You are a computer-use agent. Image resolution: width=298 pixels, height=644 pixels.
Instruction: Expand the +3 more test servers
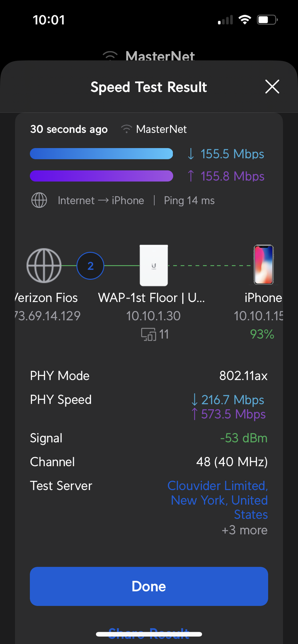[244, 530]
